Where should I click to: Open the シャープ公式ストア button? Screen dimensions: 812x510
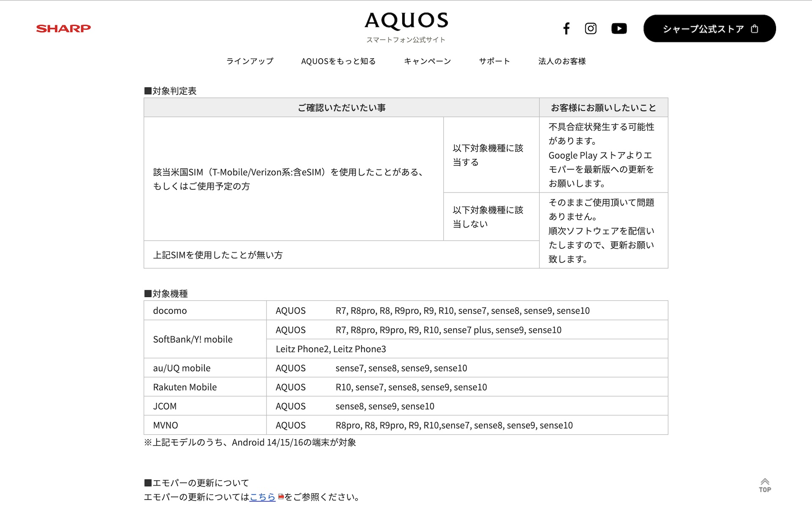(703, 29)
